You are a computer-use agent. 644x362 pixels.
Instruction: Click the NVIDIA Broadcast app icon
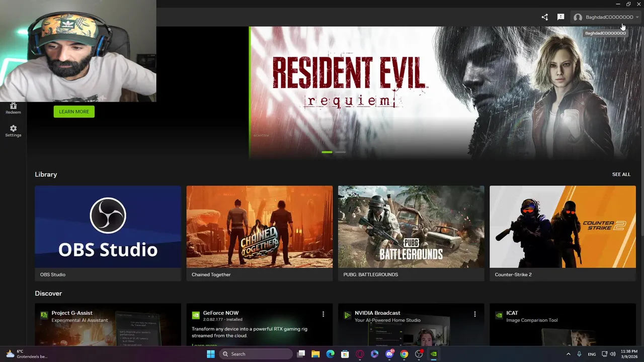click(x=347, y=315)
